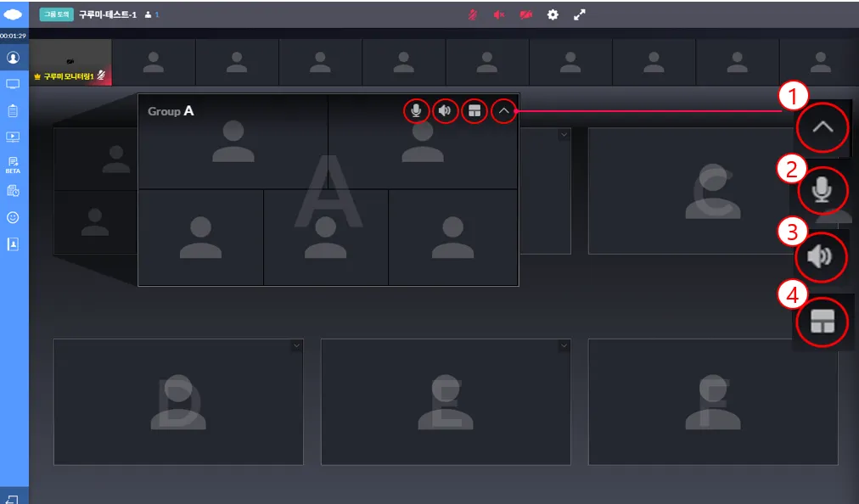
Task: Enter fullscreen with the expand arrows icon
Action: pyautogui.click(x=580, y=14)
